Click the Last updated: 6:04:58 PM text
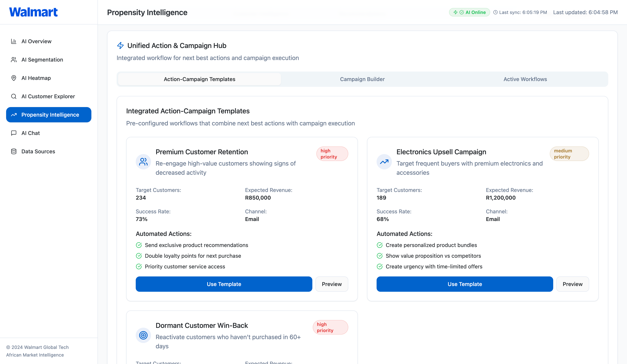Image resolution: width=627 pixels, height=364 pixels. pos(585,12)
